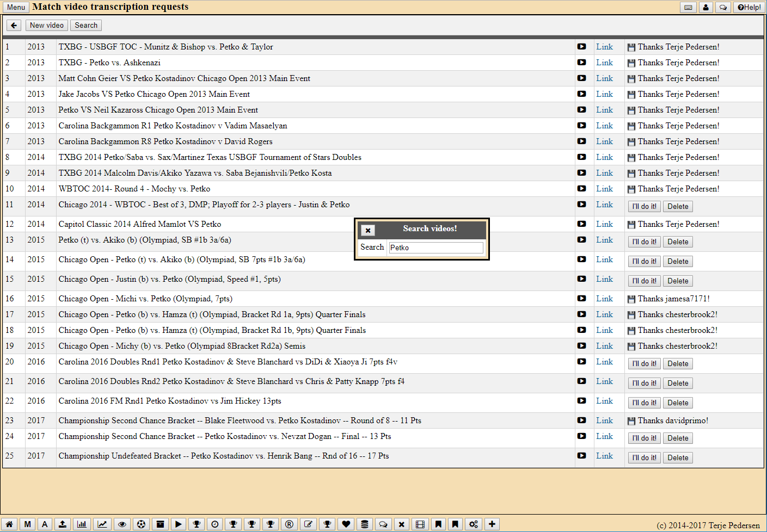
Task: Click the A button in bottom bar
Action: click(45, 524)
